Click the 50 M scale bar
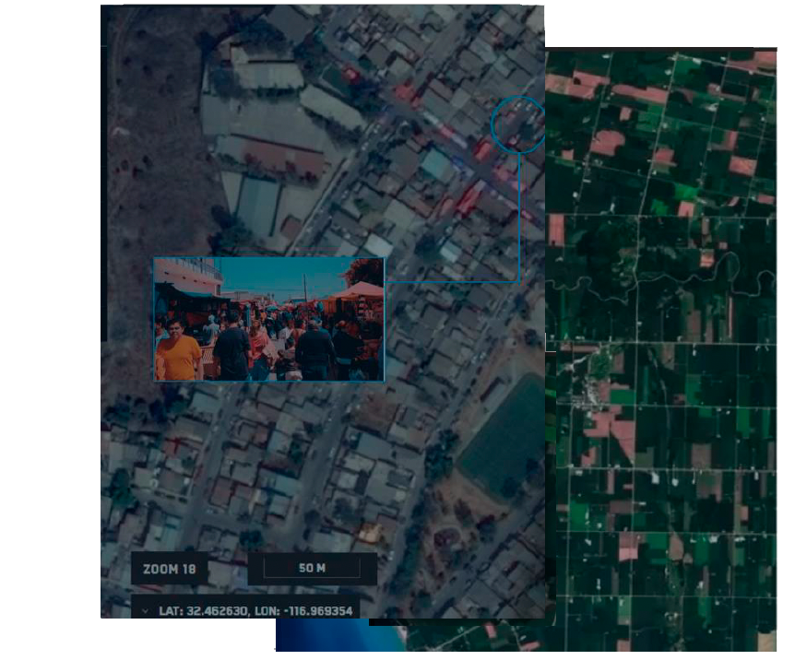795x672 pixels. 312,569
